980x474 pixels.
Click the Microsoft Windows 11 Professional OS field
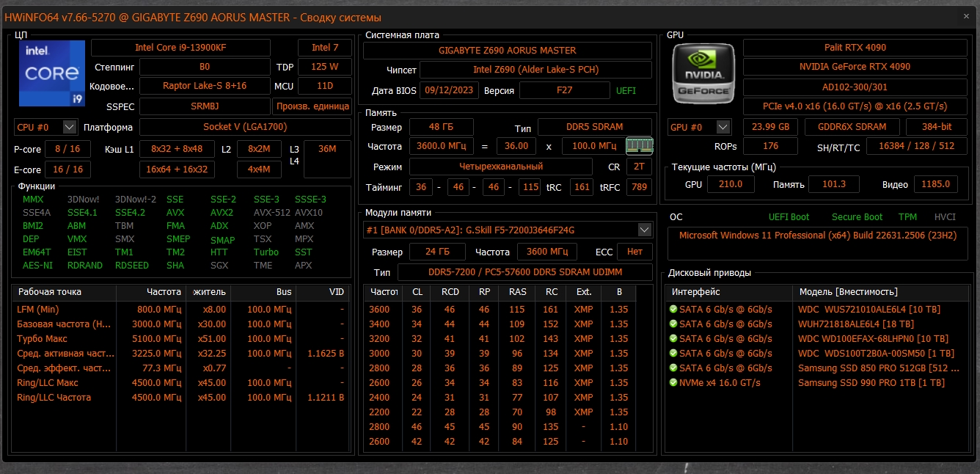click(x=817, y=244)
